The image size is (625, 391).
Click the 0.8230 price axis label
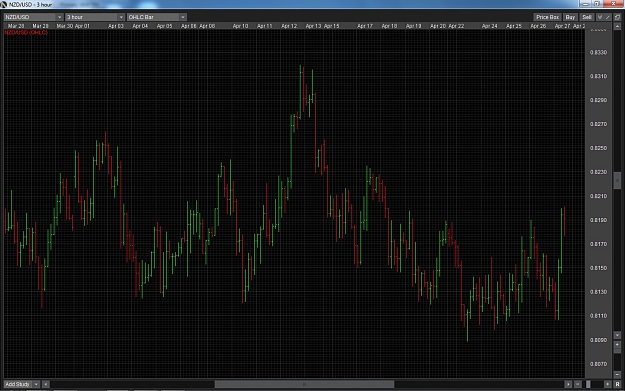pos(598,172)
